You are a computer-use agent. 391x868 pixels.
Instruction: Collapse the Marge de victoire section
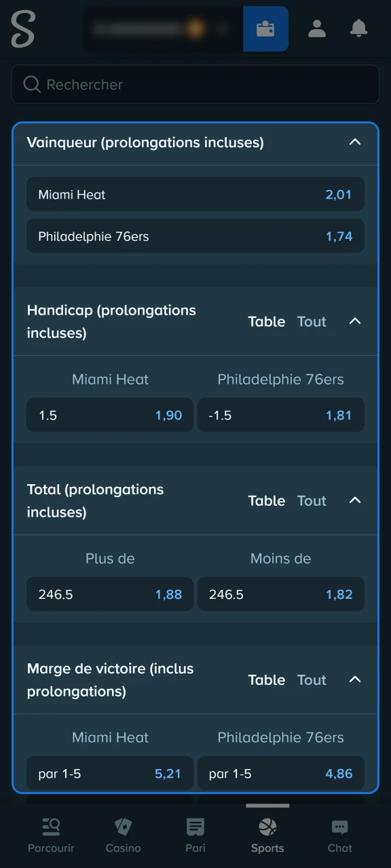[355, 679]
